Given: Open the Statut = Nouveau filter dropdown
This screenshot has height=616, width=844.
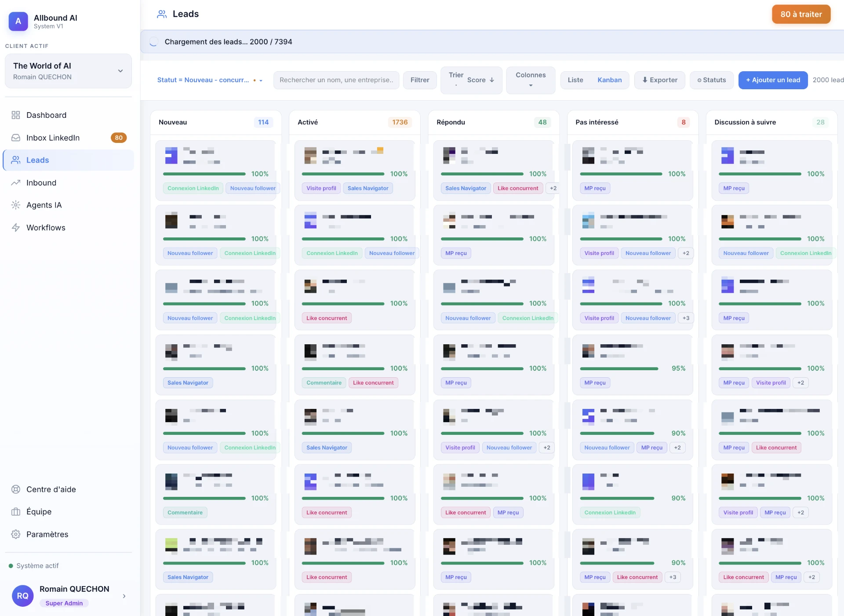Looking at the screenshot, I should point(210,80).
